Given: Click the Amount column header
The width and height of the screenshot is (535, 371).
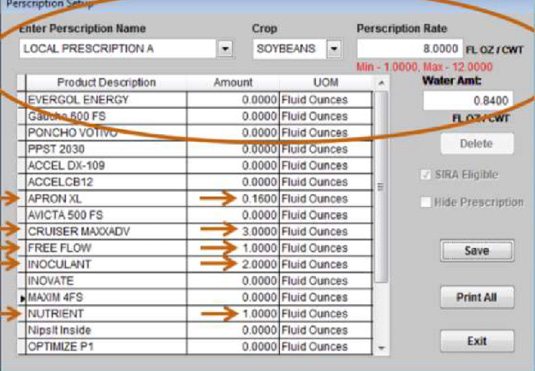Looking at the screenshot, I should click(233, 83).
